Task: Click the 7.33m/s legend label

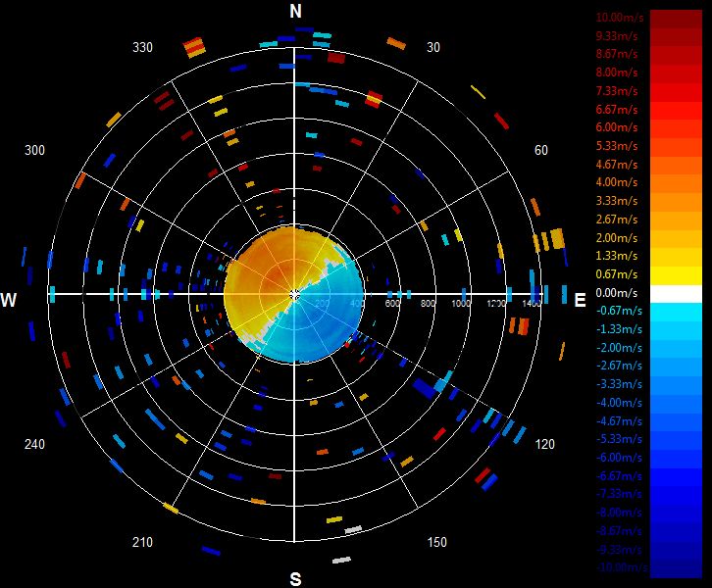Action: (x=617, y=91)
